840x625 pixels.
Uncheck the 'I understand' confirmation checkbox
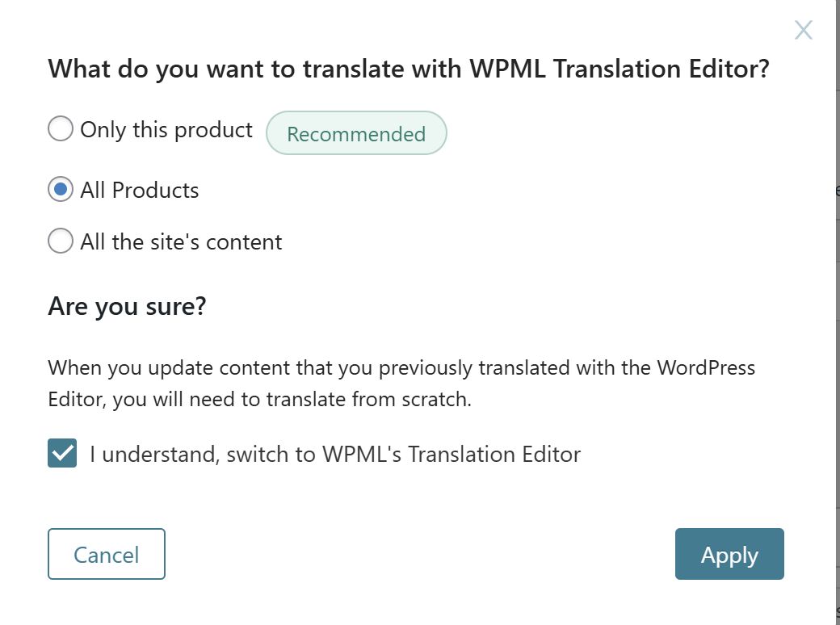tap(62, 454)
